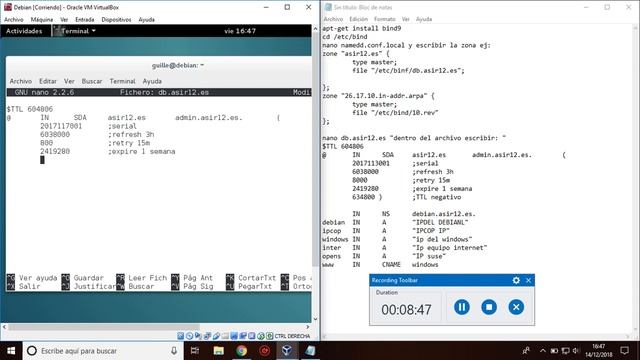Click VirtualBox horizontal scrollbar thumb
Viewport: 640px width, 360px height.
pos(104,327)
